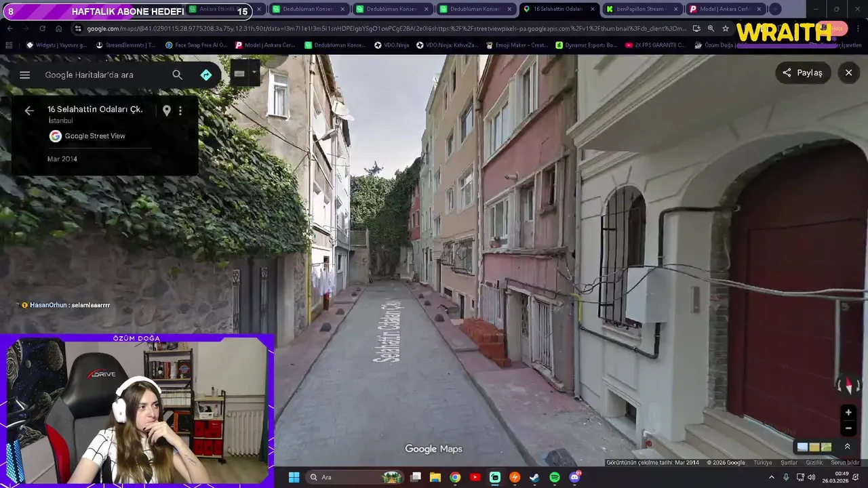Open the Şartlar terms link
868x488 pixels.
[x=789, y=463]
